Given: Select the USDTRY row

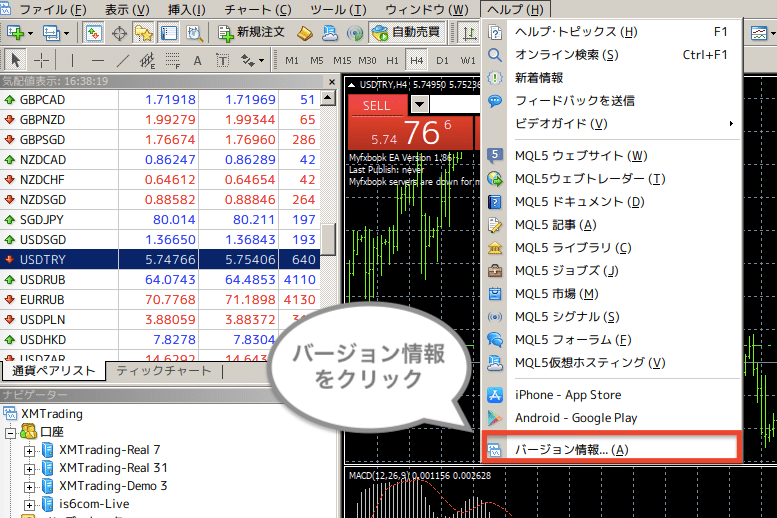Looking at the screenshot, I should tap(160, 259).
